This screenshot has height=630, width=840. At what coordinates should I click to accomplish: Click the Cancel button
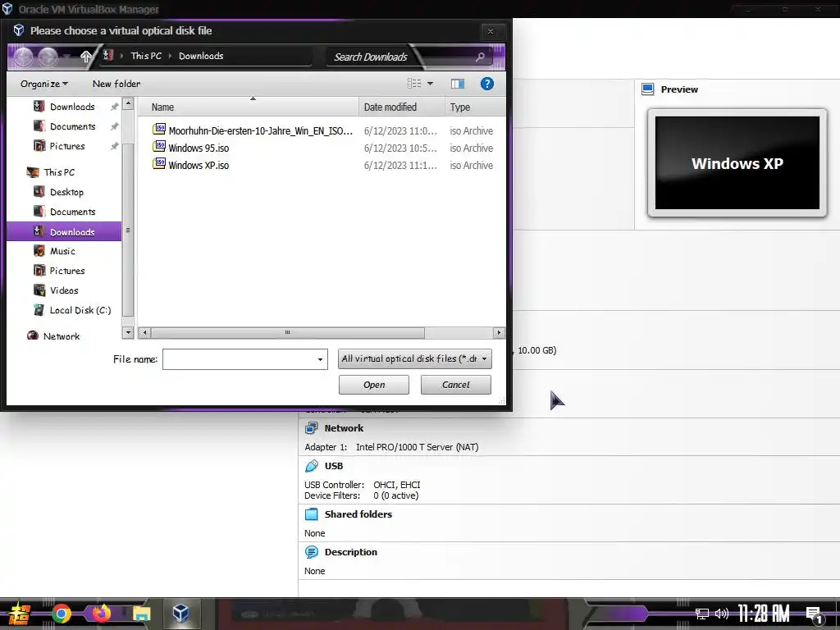point(456,385)
